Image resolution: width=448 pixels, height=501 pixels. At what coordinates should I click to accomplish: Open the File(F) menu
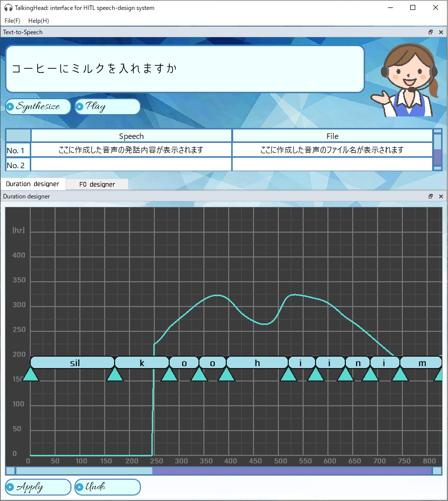12,21
